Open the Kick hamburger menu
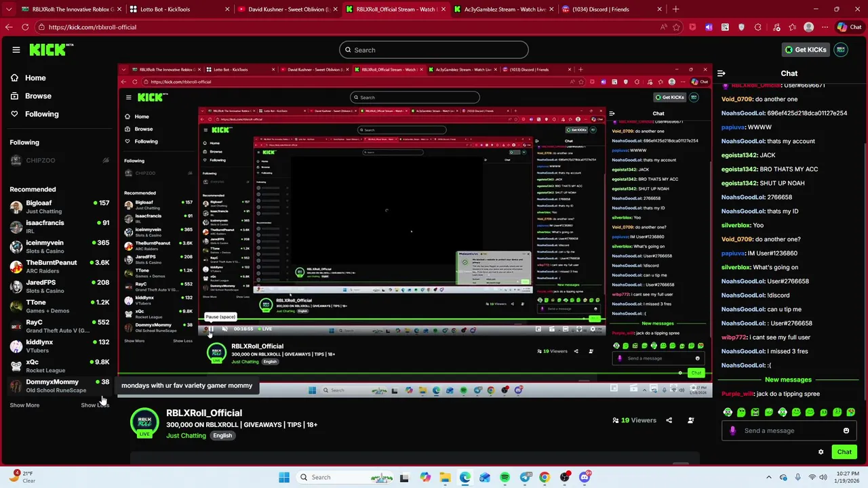This screenshot has height=488, width=868. [16, 49]
